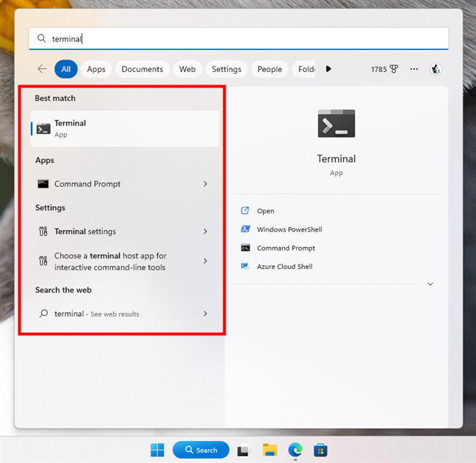Screen dimensions: 476x463
Task: Click the Open external-link icon
Action: (x=245, y=210)
